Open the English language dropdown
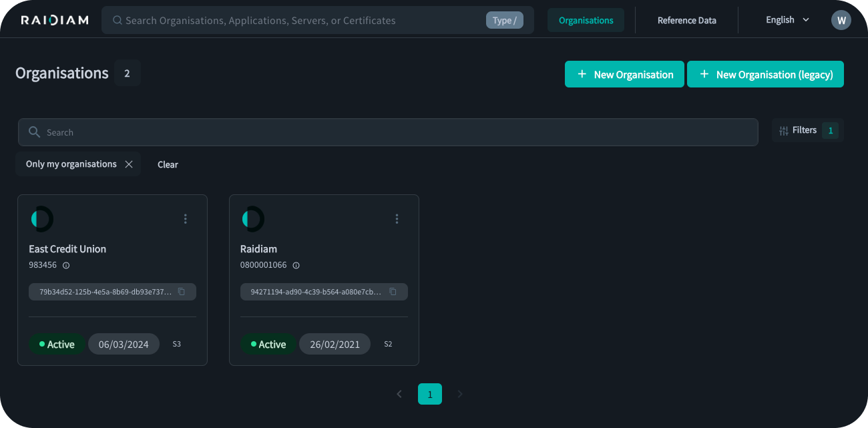 click(787, 20)
